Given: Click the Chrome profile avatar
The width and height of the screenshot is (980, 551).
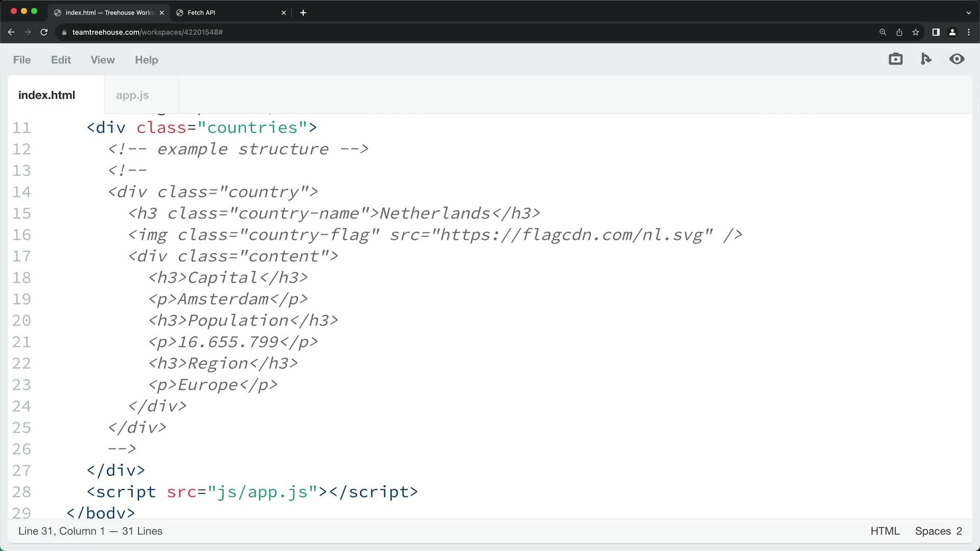Looking at the screenshot, I should pos(952,32).
